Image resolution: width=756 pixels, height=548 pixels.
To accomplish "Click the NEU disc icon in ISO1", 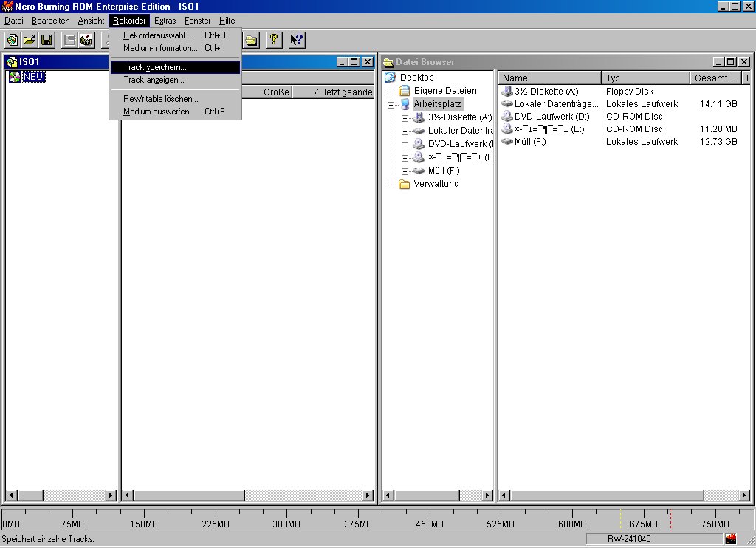I will pyautogui.click(x=15, y=77).
